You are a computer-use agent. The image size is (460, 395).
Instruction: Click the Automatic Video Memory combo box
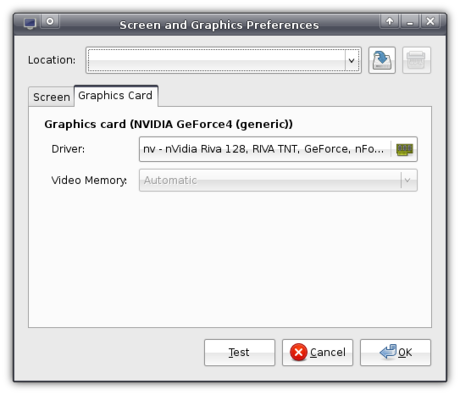[278, 180]
